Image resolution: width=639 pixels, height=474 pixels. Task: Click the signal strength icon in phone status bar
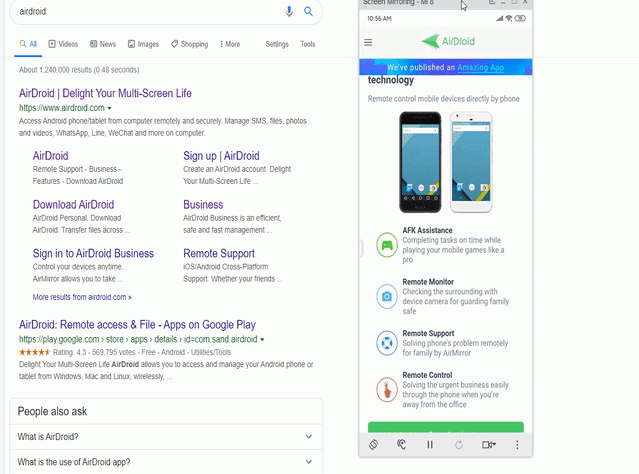coord(500,18)
